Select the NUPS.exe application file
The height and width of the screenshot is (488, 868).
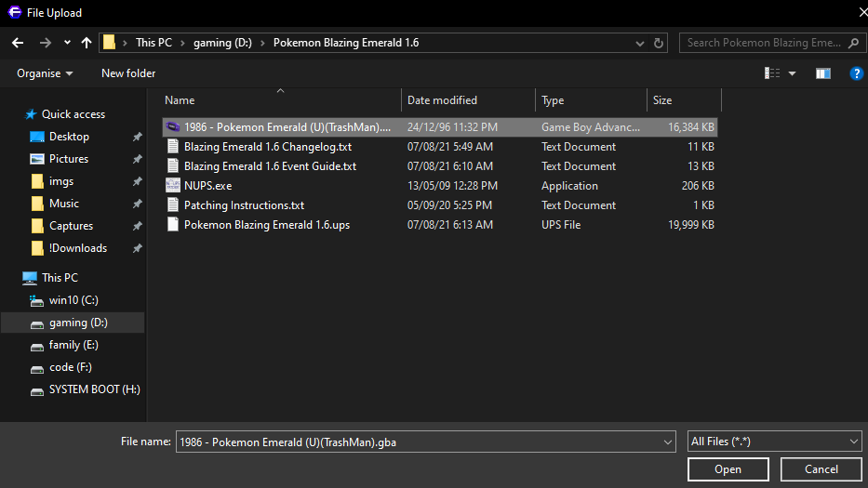[x=207, y=186]
